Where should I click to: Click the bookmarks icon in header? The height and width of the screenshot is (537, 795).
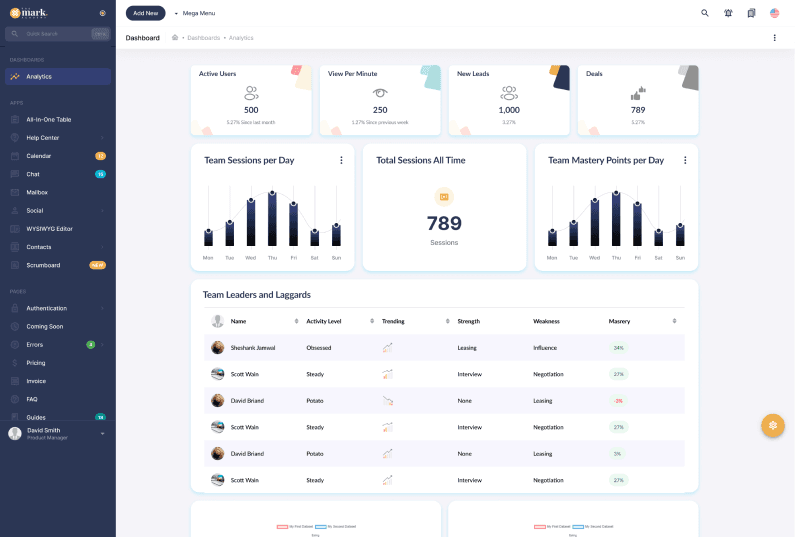751,13
